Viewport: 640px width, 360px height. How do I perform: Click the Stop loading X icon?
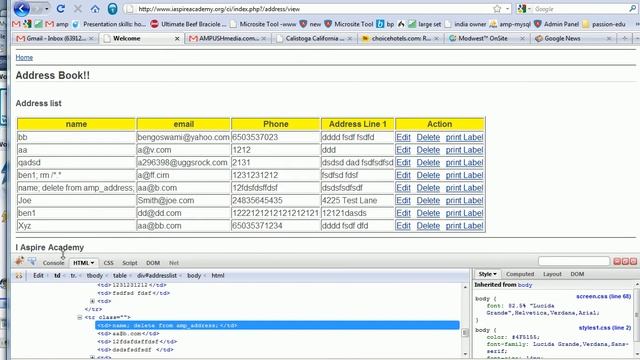(x=78, y=9)
